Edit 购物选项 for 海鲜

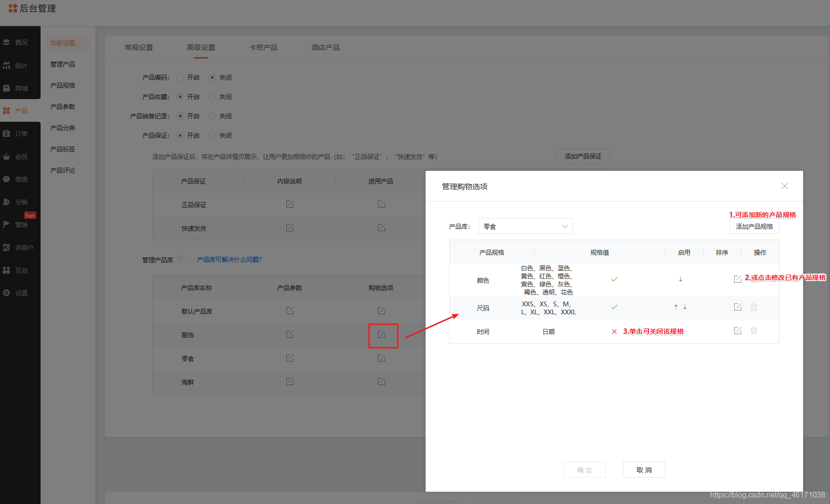pos(381,382)
